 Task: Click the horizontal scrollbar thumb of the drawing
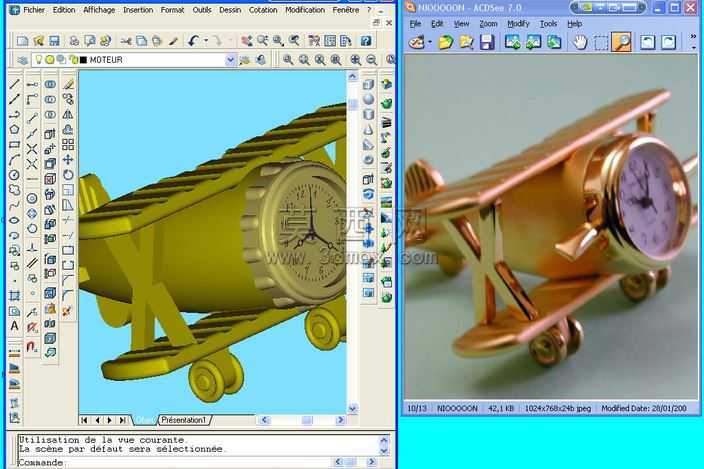pos(307,420)
